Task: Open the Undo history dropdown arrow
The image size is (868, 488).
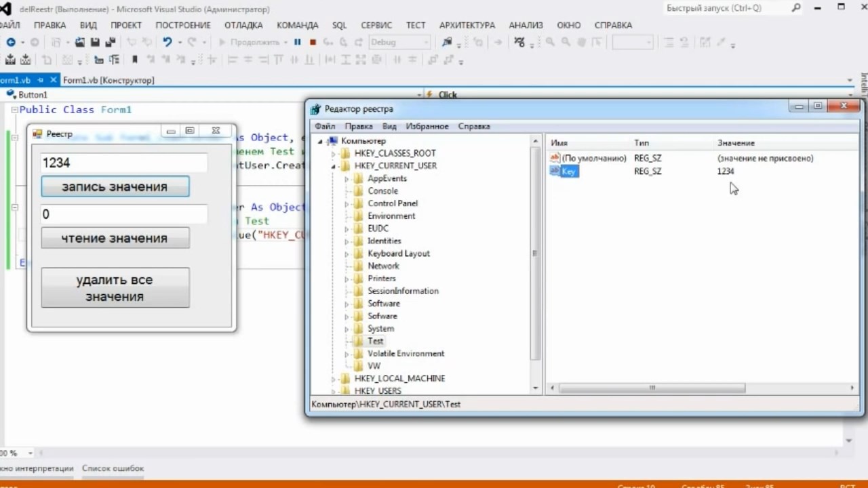Action: pos(180,42)
